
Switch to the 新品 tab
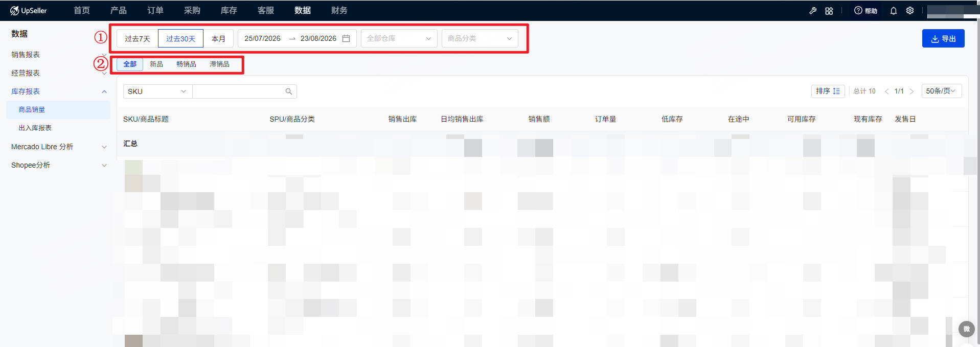156,64
